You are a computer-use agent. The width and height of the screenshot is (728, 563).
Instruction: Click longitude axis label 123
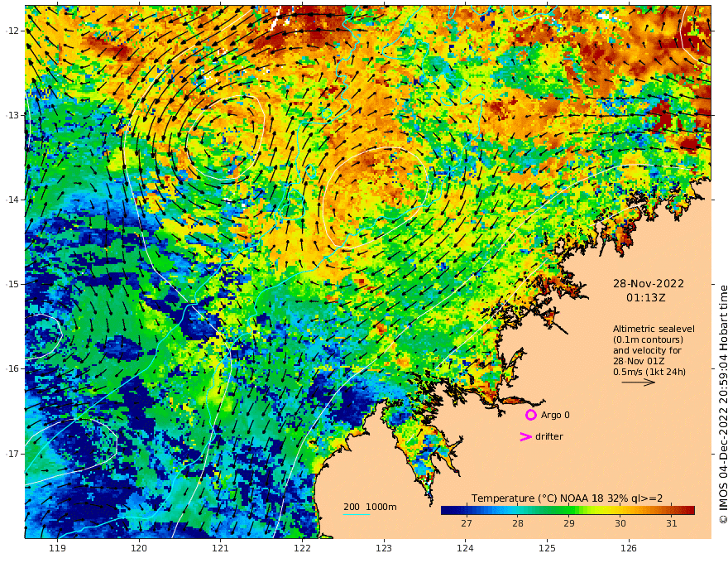coord(384,548)
